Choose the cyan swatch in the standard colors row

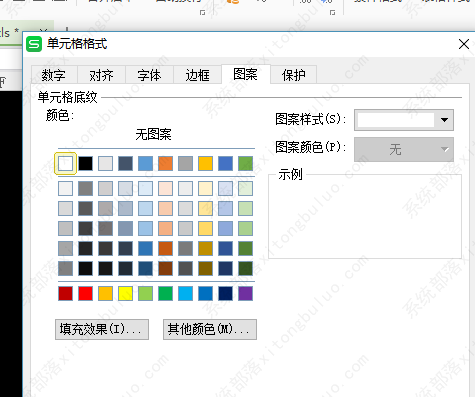[185, 293]
